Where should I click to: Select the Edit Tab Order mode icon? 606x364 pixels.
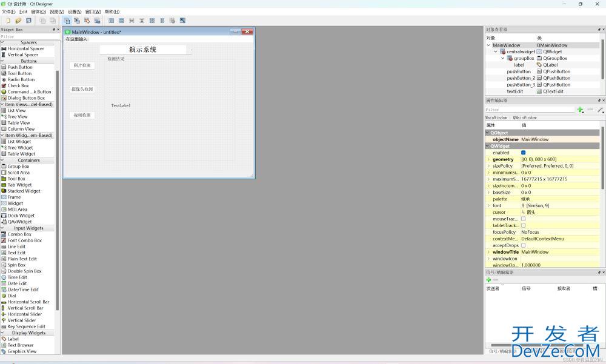(97, 21)
